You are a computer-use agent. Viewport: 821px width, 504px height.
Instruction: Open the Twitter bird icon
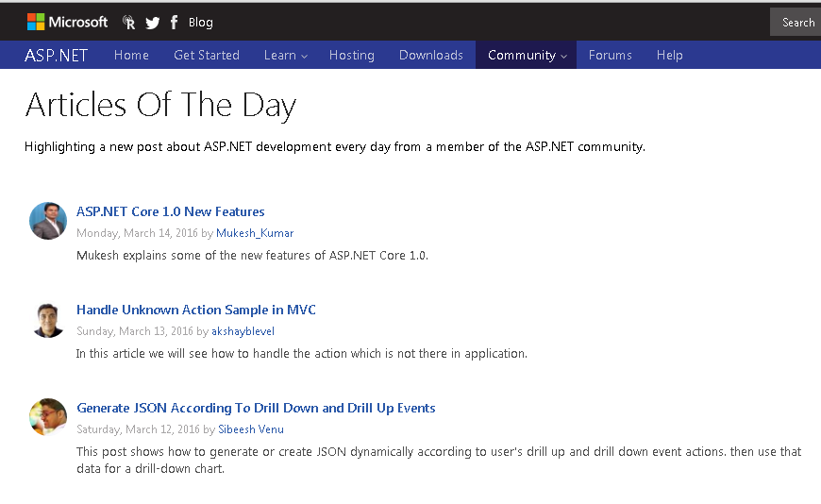[152, 23]
